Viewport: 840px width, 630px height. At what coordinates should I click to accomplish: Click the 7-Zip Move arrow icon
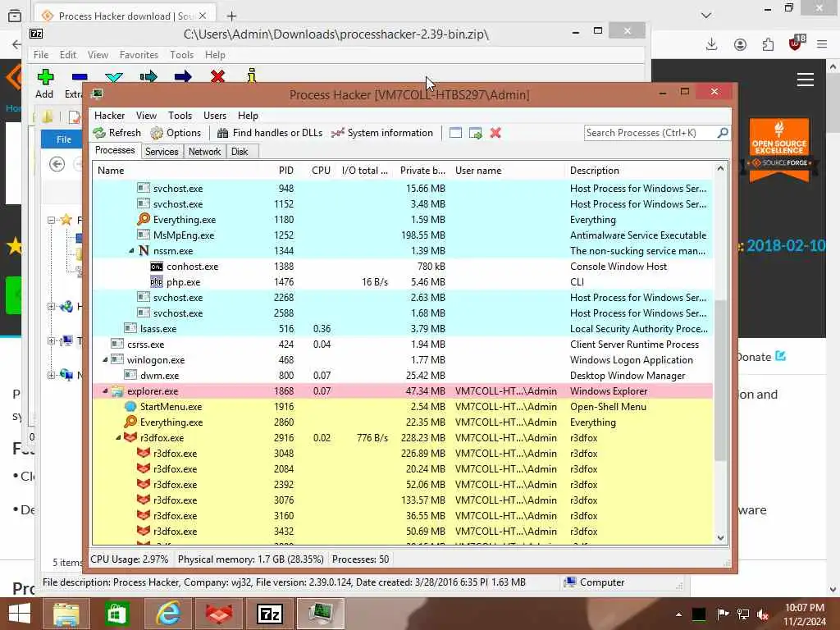[x=183, y=77]
